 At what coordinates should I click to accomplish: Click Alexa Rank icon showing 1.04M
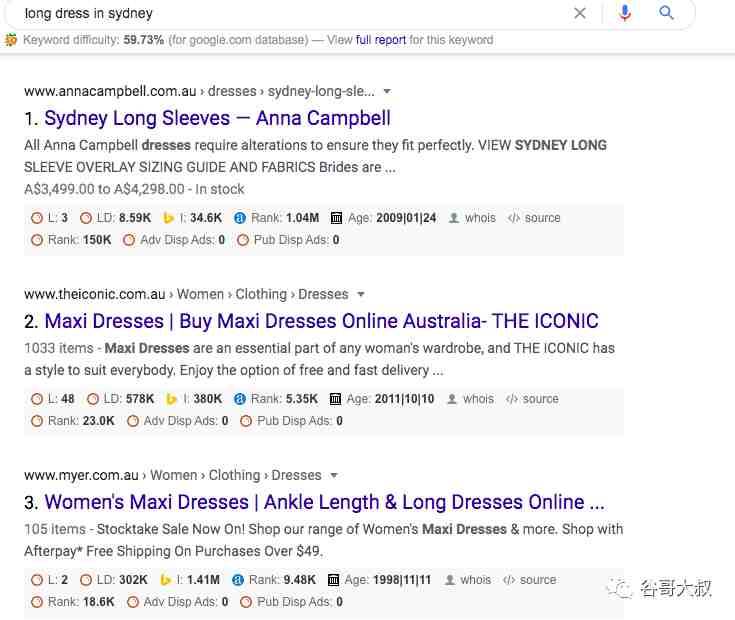point(240,218)
